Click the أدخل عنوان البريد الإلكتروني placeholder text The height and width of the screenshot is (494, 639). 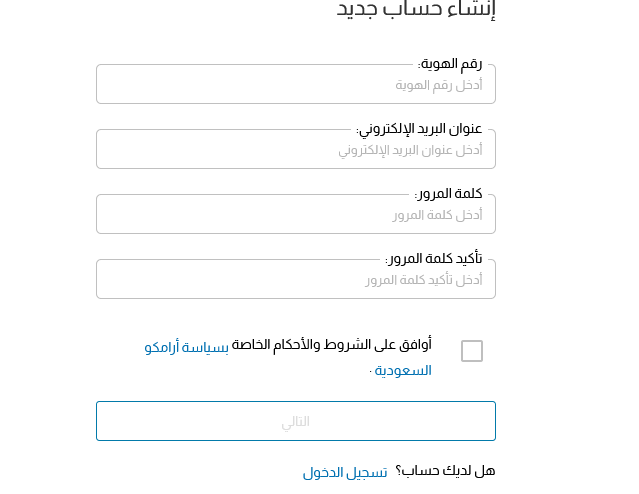coord(410,150)
